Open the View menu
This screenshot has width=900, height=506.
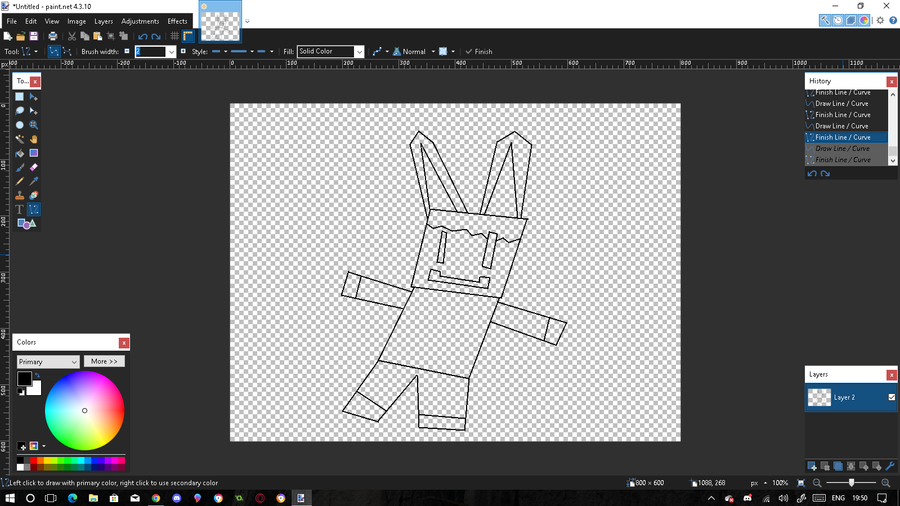point(52,21)
